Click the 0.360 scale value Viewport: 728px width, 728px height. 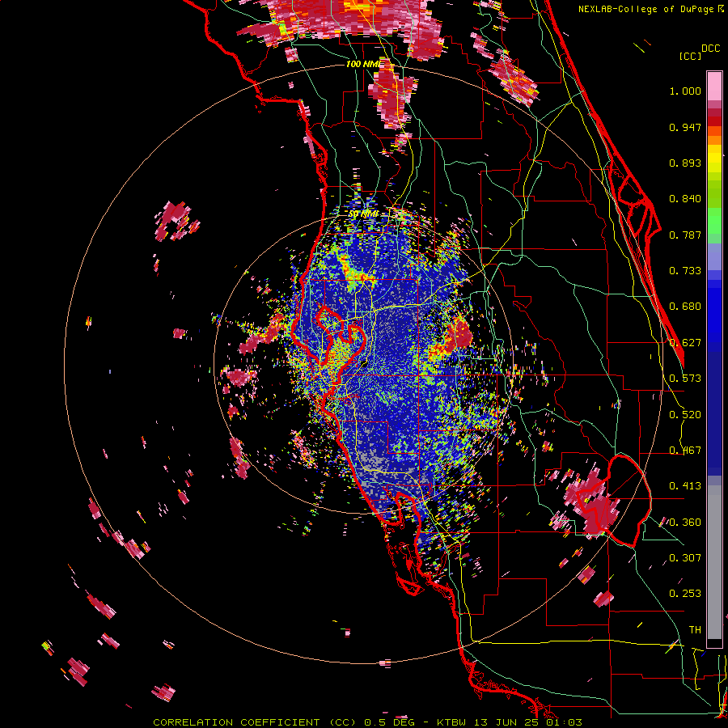click(685, 523)
